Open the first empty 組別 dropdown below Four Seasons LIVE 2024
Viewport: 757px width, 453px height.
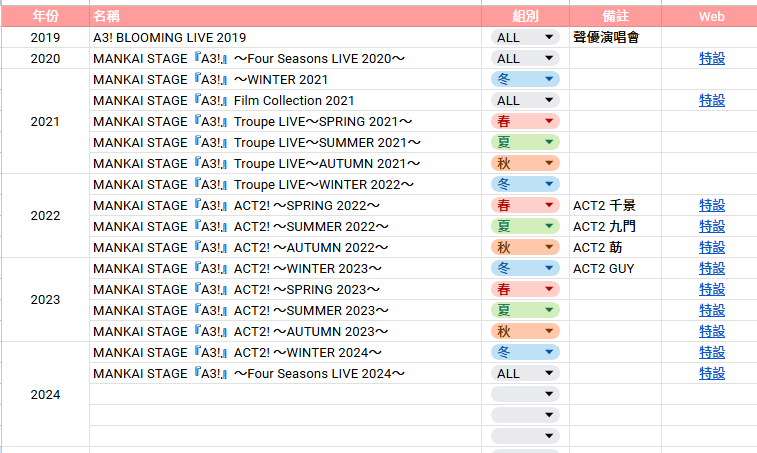pyautogui.click(x=525, y=395)
